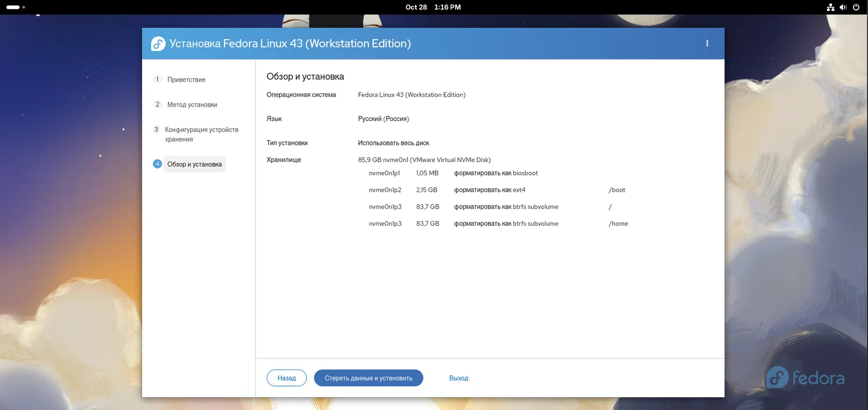Click the Назад button
Screen dimensions: 868x410
286,378
